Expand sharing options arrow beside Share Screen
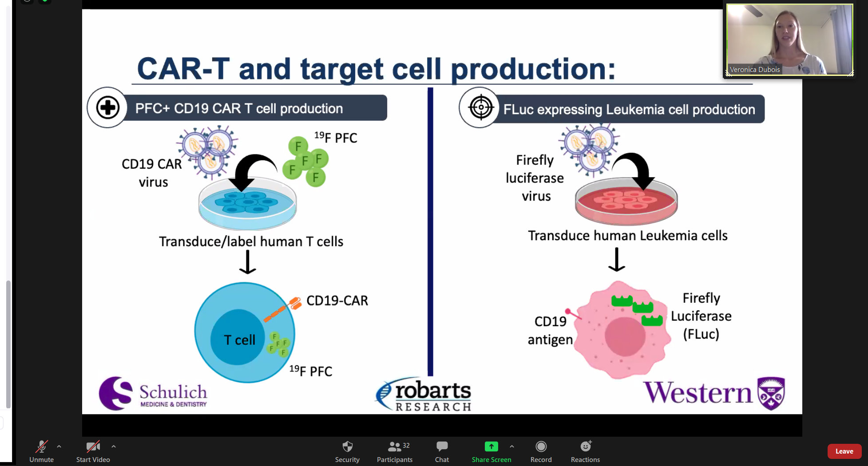The width and height of the screenshot is (868, 466). pos(512,446)
